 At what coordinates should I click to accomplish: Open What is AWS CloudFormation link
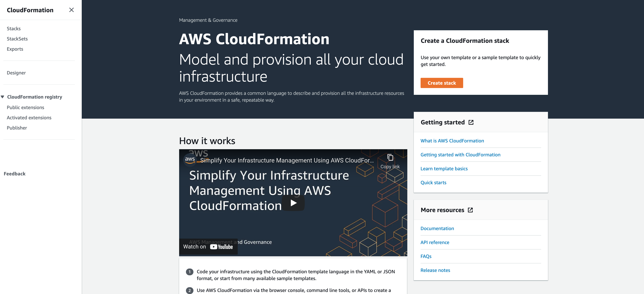pos(452,141)
